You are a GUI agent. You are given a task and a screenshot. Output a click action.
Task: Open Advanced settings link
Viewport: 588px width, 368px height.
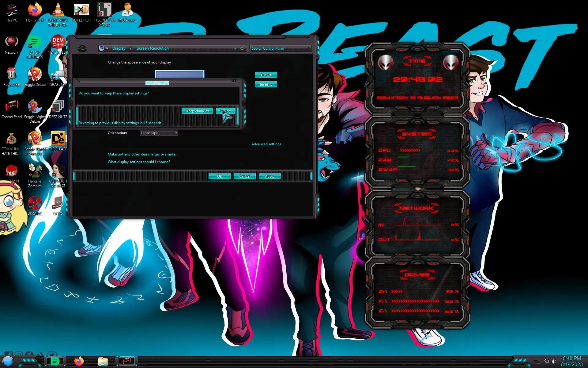coord(266,144)
